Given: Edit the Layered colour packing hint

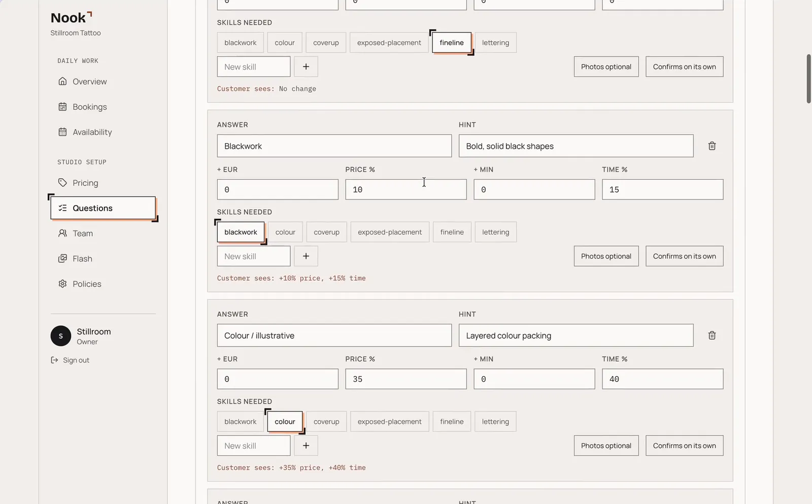Looking at the screenshot, I should 576,335.
